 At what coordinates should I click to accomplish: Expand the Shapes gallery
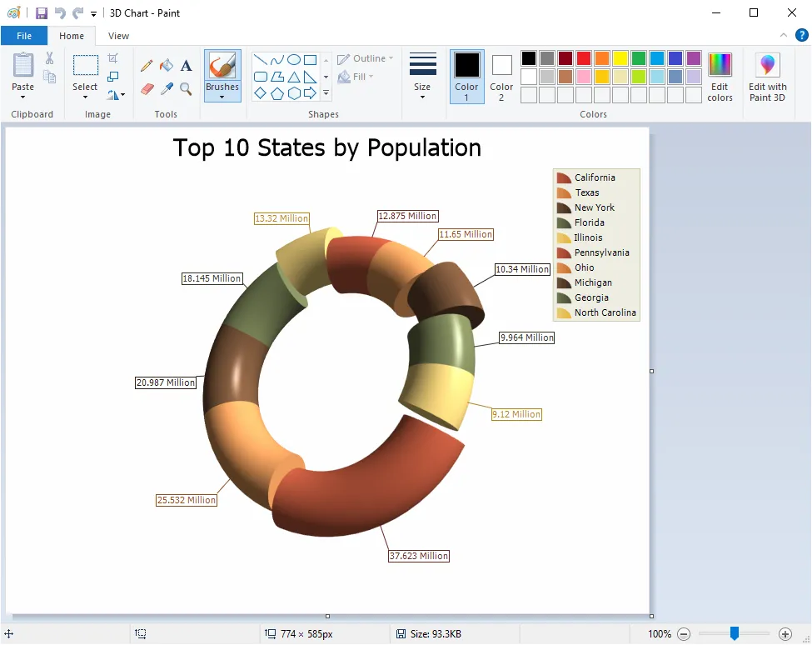tap(325, 91)
